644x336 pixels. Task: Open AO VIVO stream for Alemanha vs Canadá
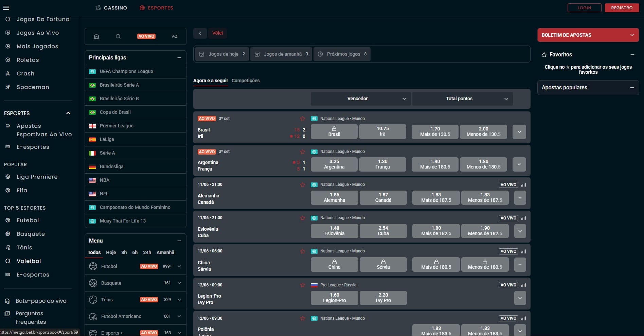508,185
